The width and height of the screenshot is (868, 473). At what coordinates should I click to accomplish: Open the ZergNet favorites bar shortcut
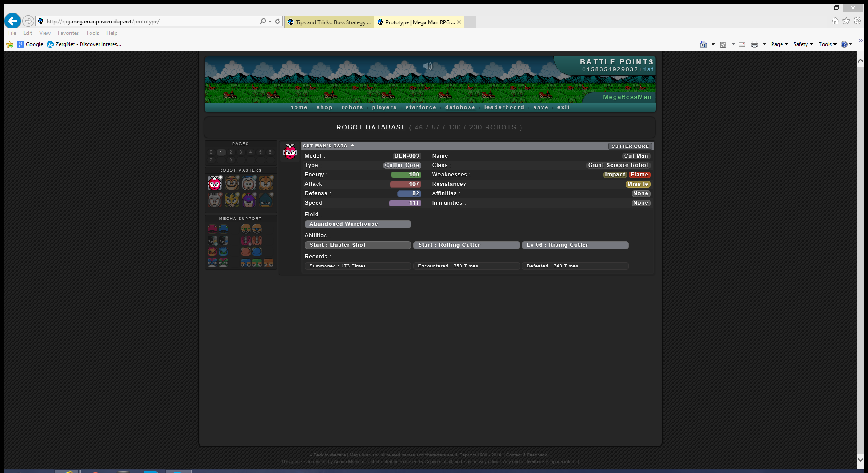[x=84, y=44]
